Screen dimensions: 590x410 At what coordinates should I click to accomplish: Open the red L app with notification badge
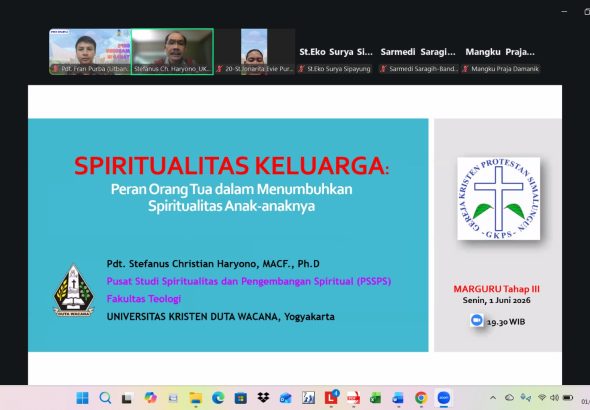(331, 398)
